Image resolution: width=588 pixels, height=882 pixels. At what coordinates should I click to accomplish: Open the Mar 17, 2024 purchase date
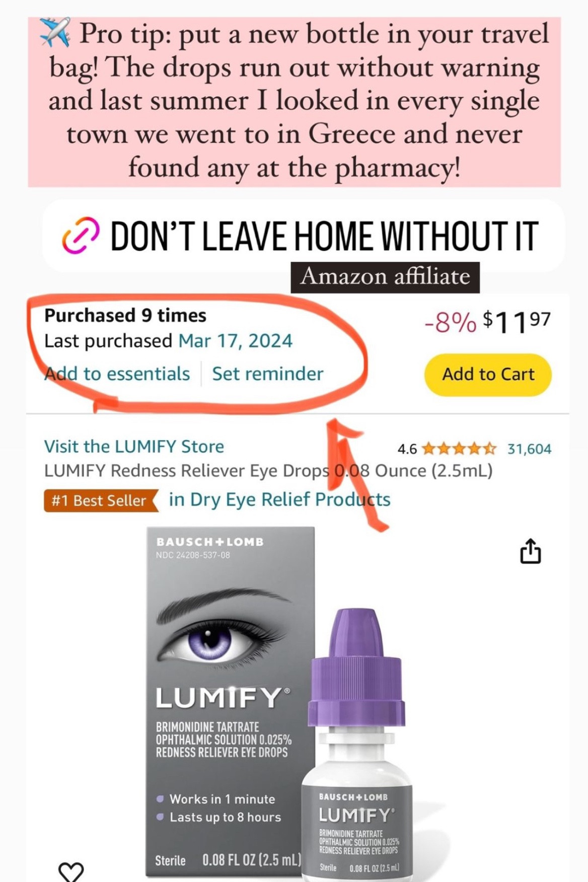point(235,341)
